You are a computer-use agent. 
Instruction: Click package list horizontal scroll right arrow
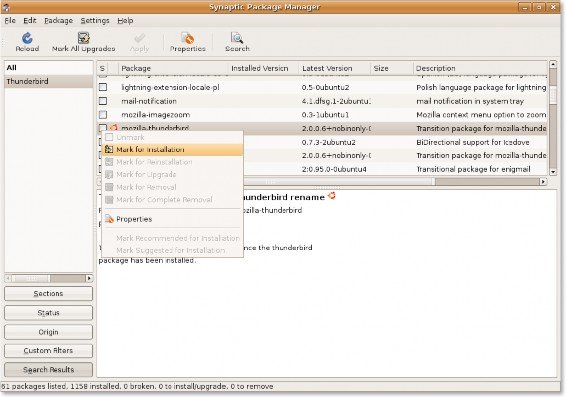tap(543, 181)
